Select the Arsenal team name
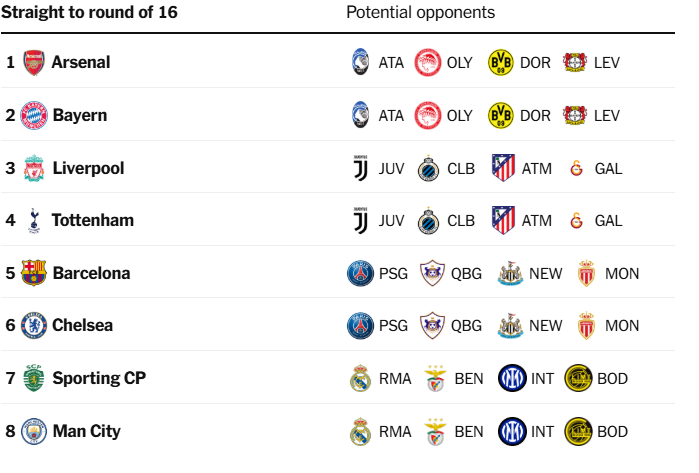Image resolution: width=699 pixels, height=473 pixels. click(81, 62)
